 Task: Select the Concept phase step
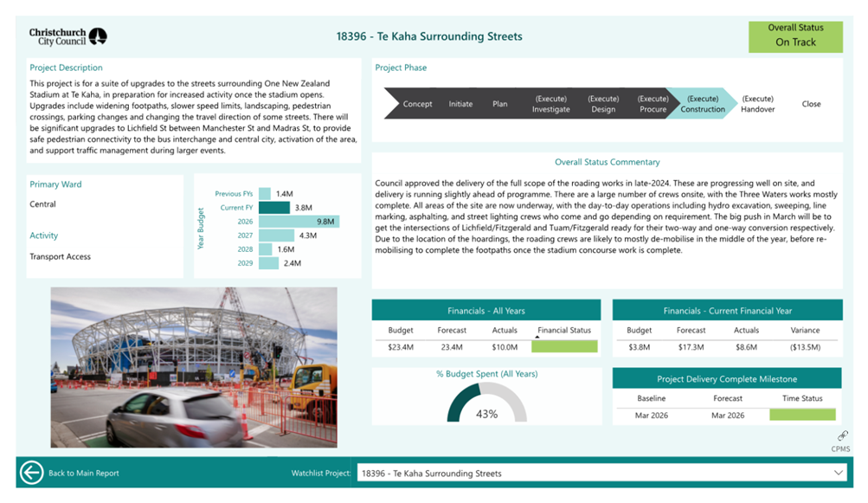tap(417, 104)
